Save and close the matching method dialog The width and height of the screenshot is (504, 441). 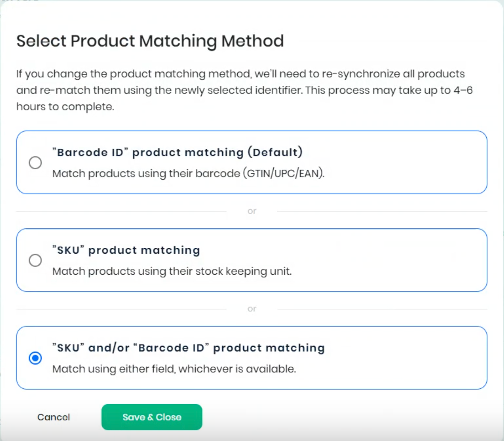pyautogui.click(x=152, y=417)
